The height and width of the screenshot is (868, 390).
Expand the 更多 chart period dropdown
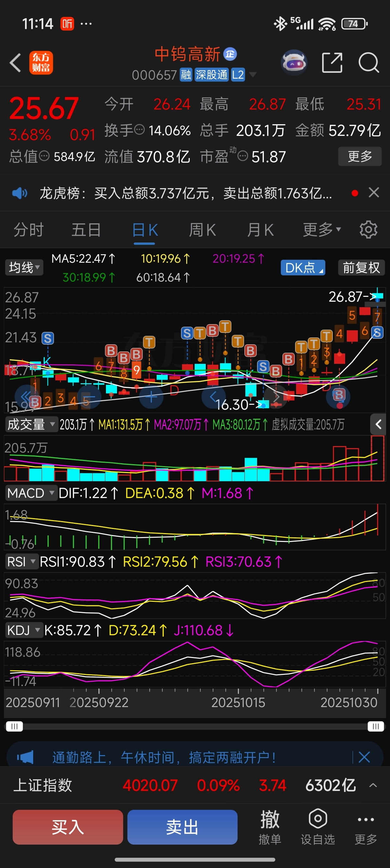point(322,230)
